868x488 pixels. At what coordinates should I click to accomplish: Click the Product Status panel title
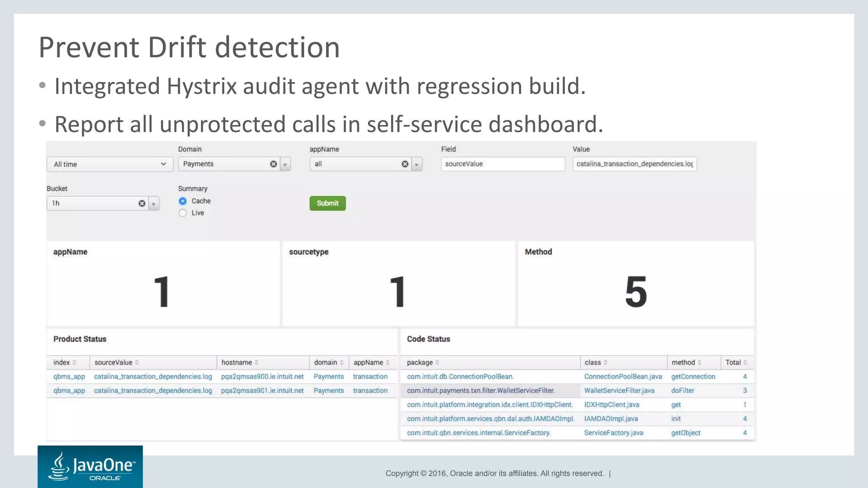pyautogui.click(x=80, y=339)
